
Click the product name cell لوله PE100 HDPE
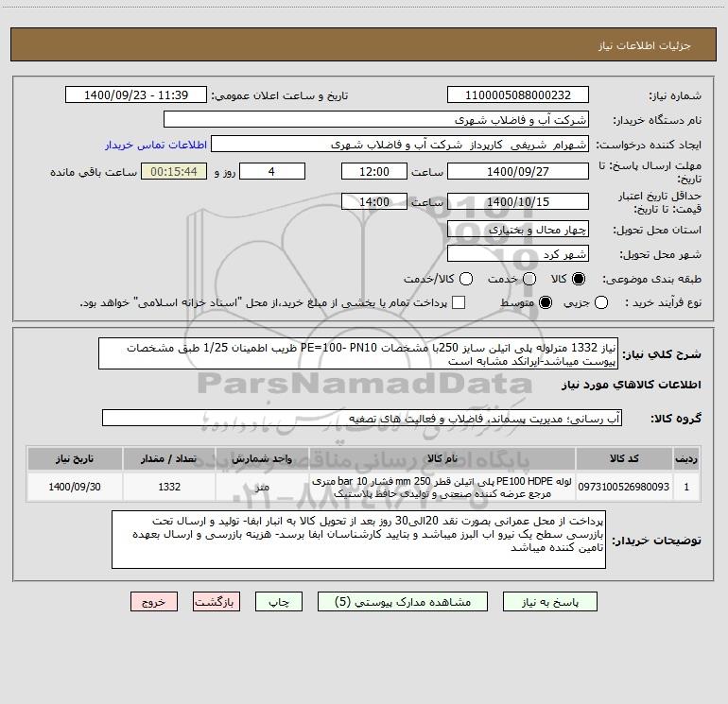pos(442,487)
